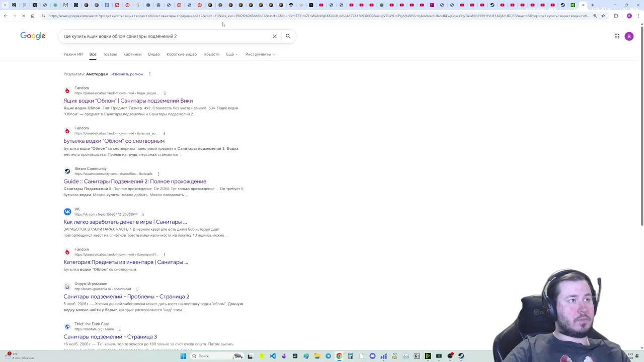The height and width of the screenshot is (362, 644).
Task: Open Санитары подземелий - Проблемы - Страница 2
Action: click(126, 297)
